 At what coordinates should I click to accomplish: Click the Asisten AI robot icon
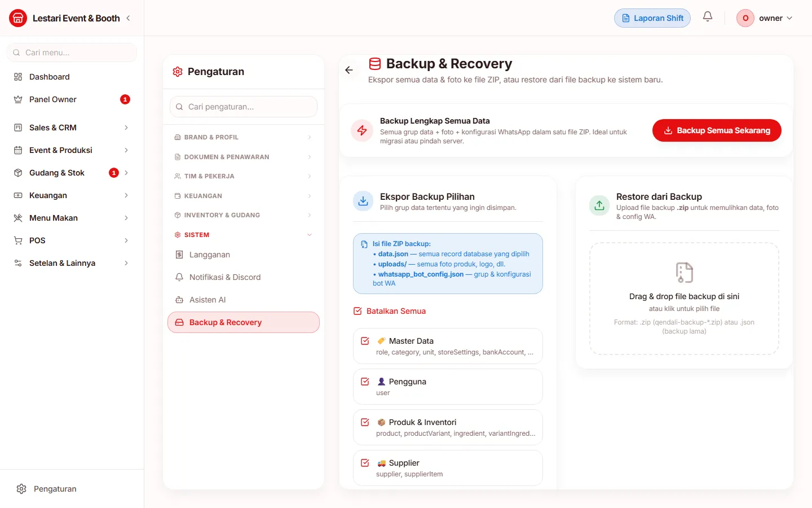coord(179,300)
